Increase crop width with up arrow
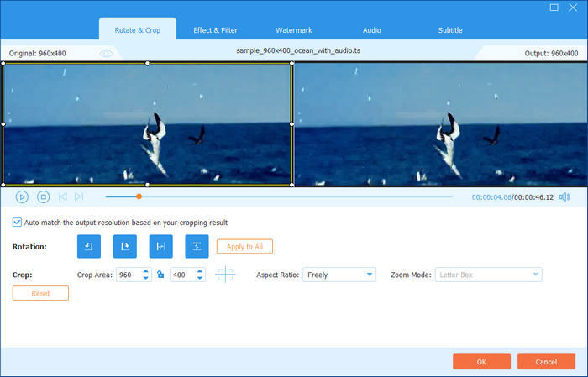The height and width of the screenshot is (377, 588). pyautogui.click(x=146, y=271)
